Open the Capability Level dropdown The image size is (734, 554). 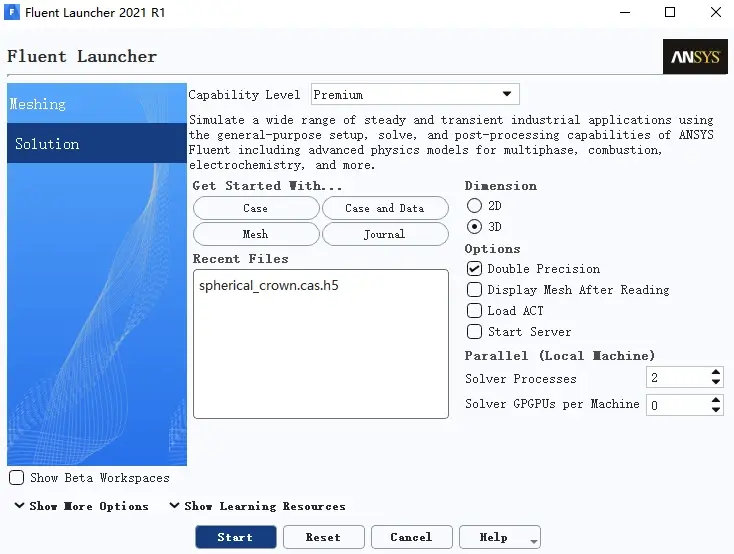point(415,95)
